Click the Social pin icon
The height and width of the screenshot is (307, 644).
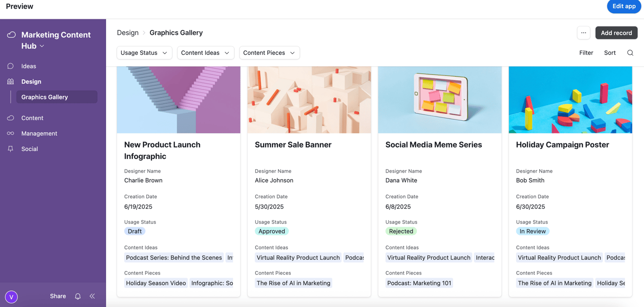click(x=10, y=149)
